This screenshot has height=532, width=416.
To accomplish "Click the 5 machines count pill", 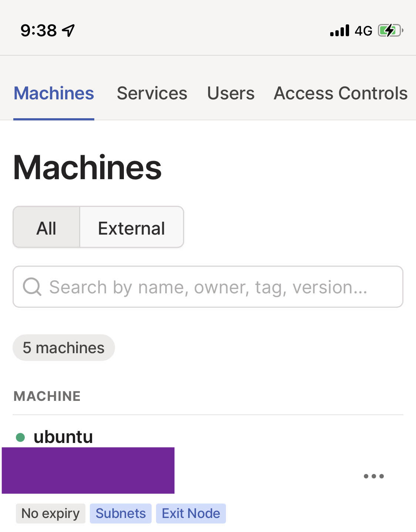I will pyautogui.click(x=64, y=348).
